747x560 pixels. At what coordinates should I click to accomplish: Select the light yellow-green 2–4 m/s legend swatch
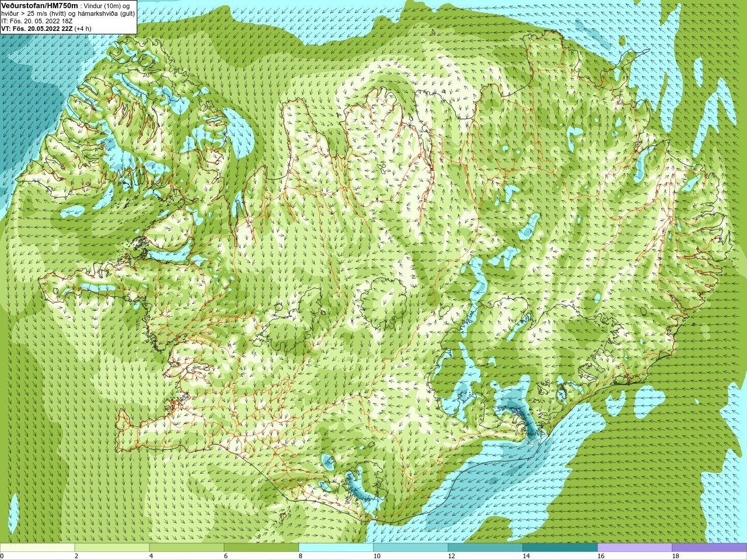coord(112,548)
